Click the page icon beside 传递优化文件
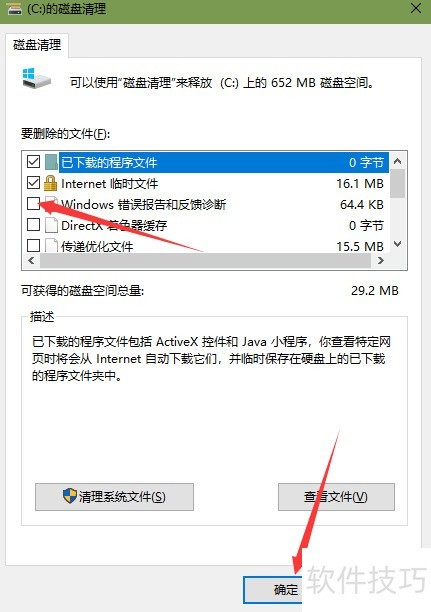 click(51, 245)
